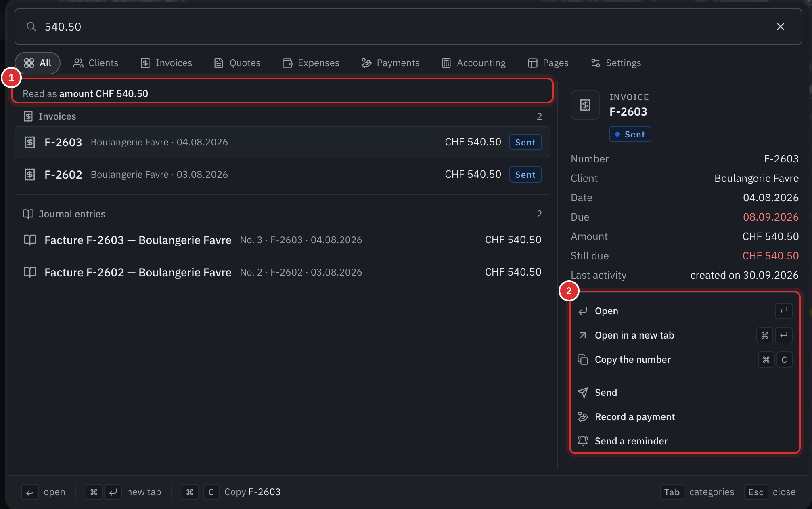Click the book icon beside Facture F-2603

click(30, 240)
